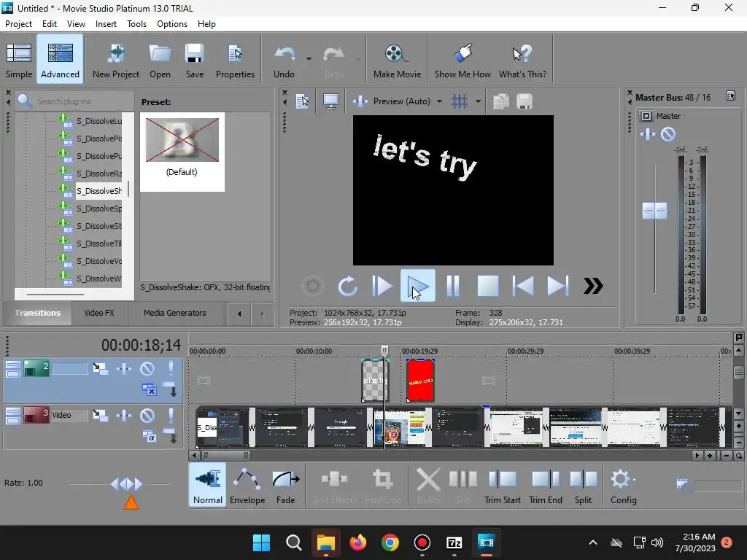Click compositing mode alpha icon on track 3
The width and height of the screenshot is (747, 560).
pyautogui.click(x=150, y=436)
